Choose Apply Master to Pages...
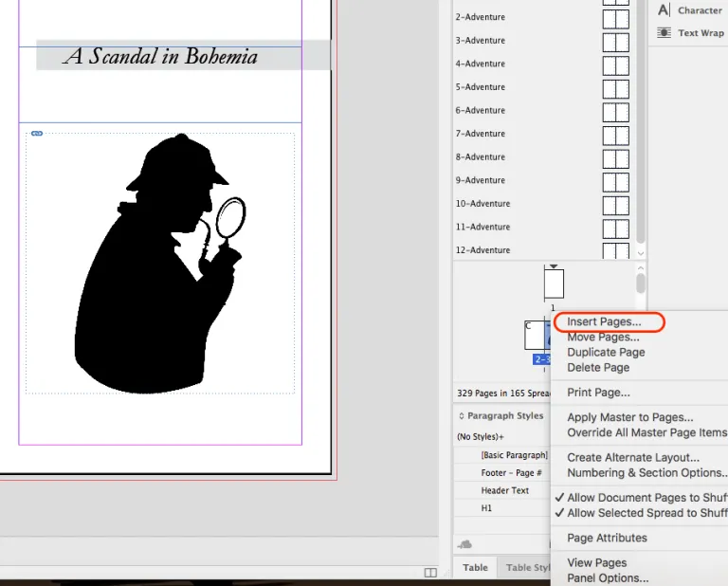728x586 pixels. point(630,417)
